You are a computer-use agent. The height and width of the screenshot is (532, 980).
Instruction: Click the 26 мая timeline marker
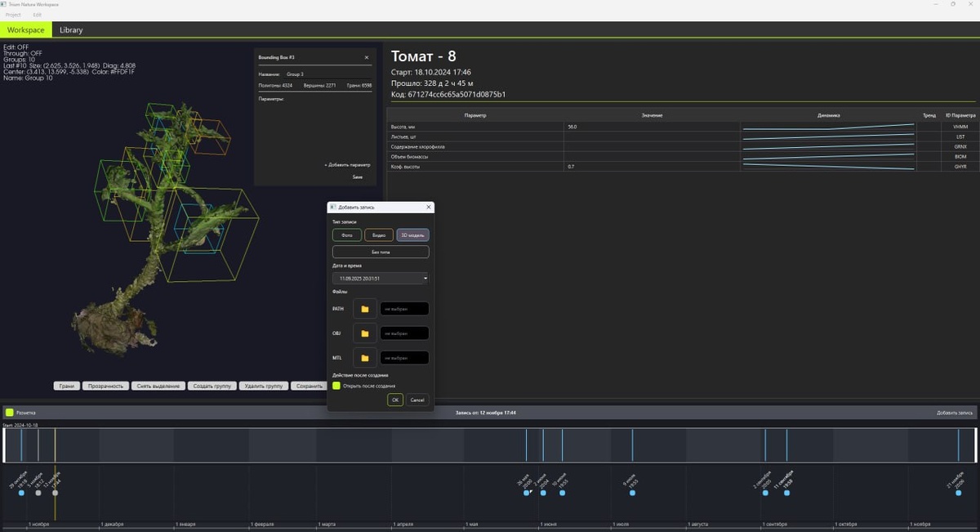(526, 493)
